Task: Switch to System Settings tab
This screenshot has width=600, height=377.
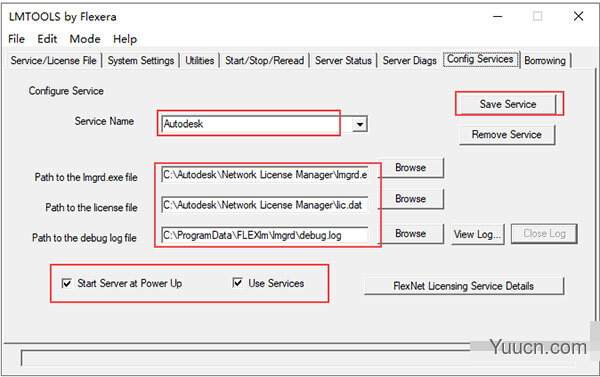Action: [141, 60]
